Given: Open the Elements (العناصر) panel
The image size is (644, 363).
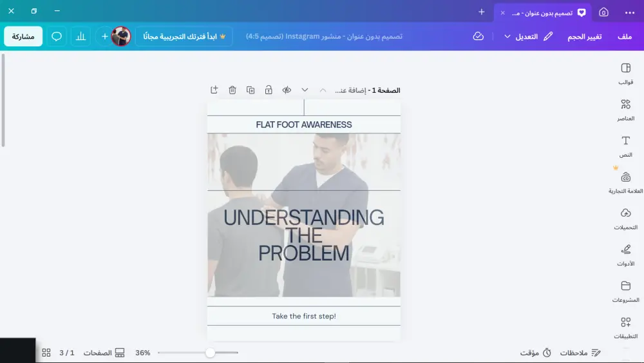Looking at the screenshot, I should (625, 110).
